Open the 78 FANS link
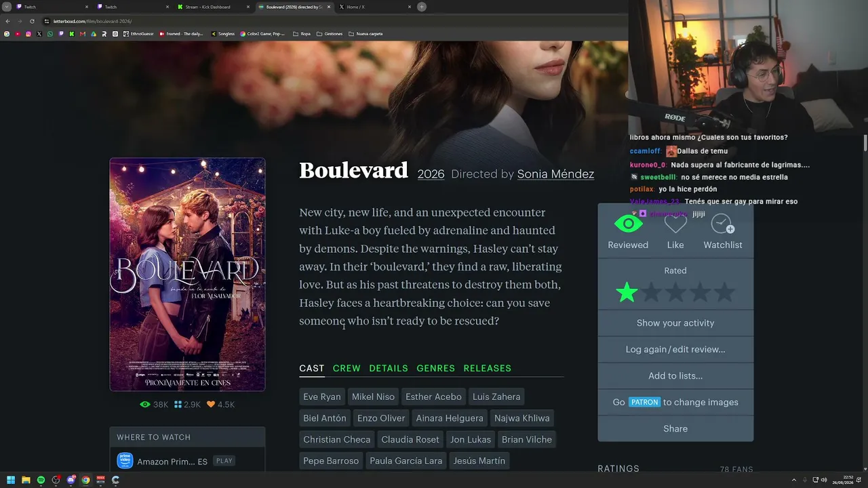The image size is (868, 488). [x=736, y=469]
